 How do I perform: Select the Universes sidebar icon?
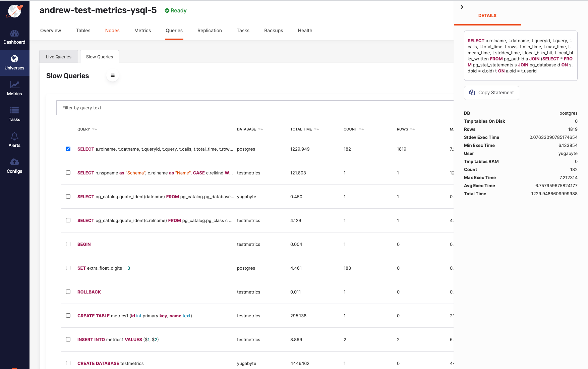pos(14,62)
